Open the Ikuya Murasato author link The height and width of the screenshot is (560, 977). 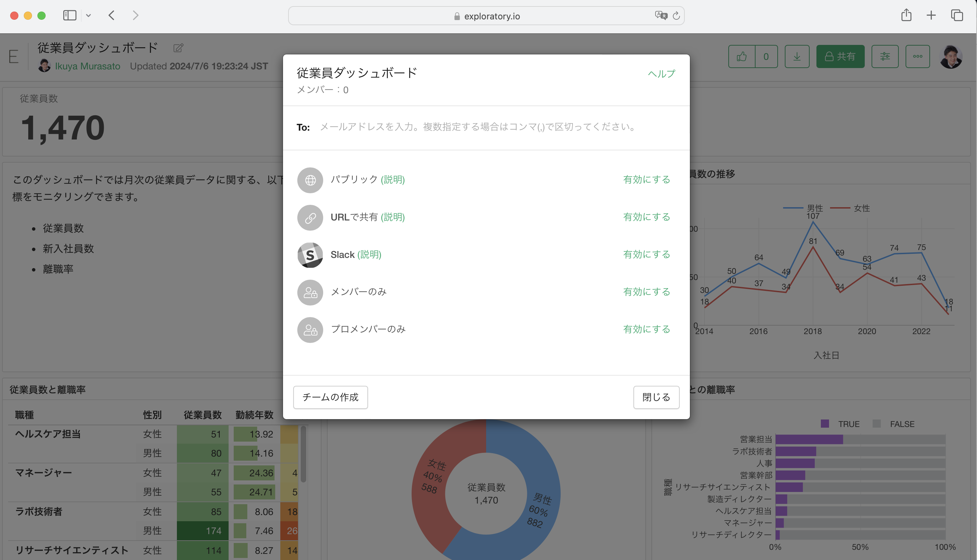pyautogui.click(x=88, y=66)
